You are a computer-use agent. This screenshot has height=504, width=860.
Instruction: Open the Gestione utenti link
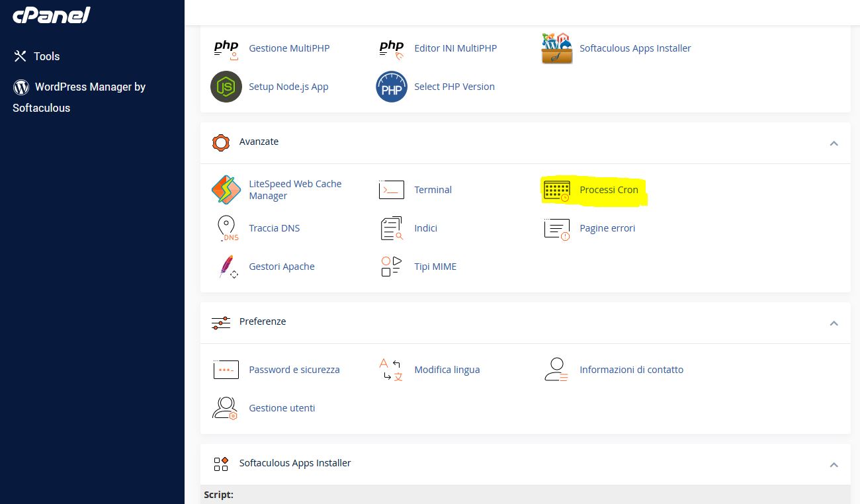point(282,408)
